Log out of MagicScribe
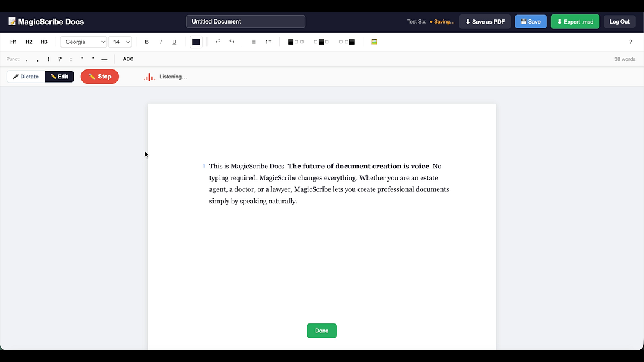The height and width of the screenshot is (362, 644). pyautogui.click(x=619, y=22)
